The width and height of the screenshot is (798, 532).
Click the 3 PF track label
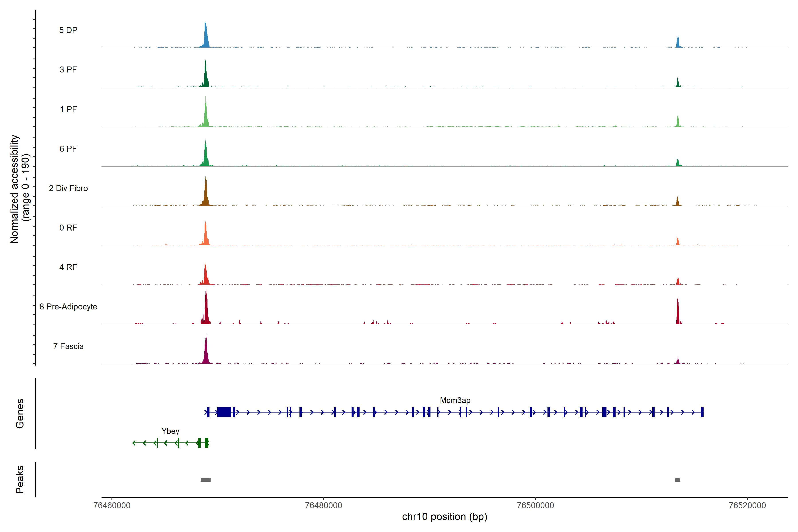pyautogui.click(x=68, y=70)
